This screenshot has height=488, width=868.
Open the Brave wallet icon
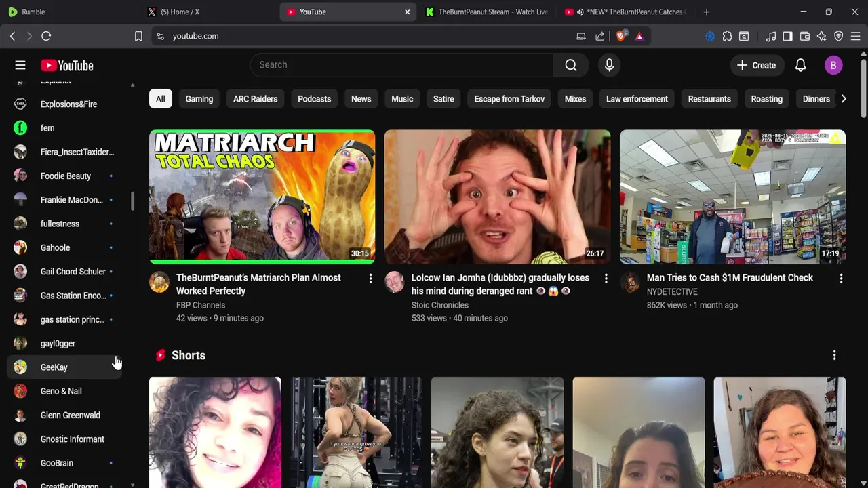(x=805, y=36)
